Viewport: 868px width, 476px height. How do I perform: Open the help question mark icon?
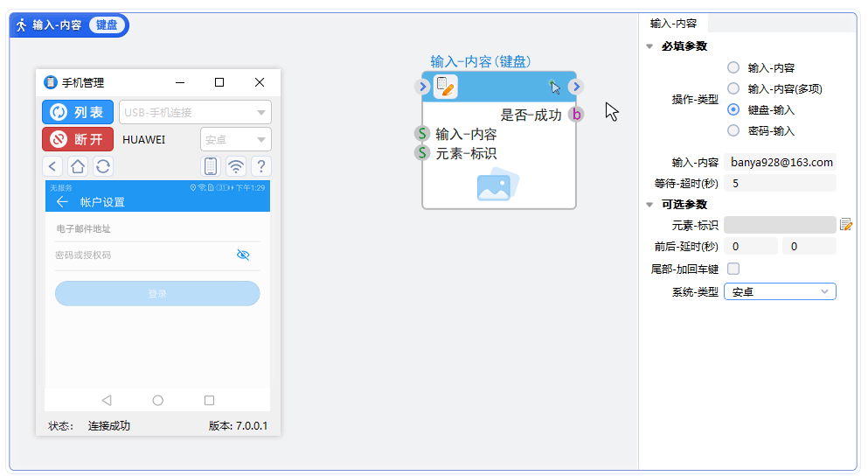coord(260,166)
